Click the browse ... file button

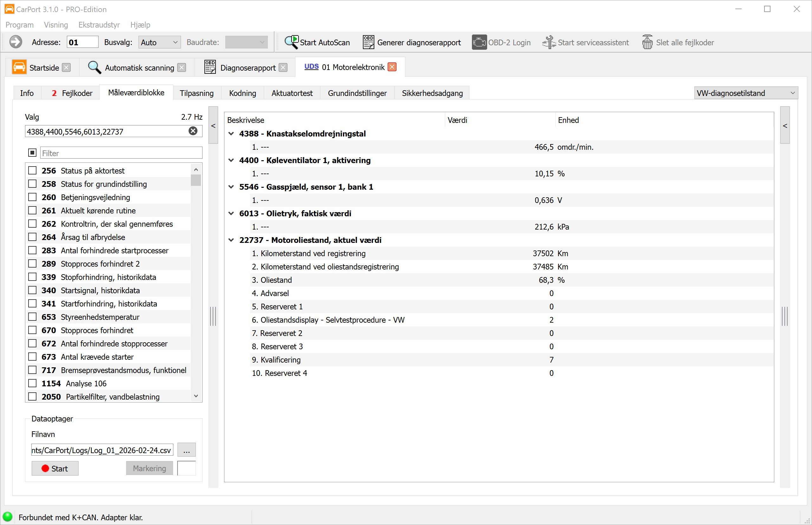(186, 450)
